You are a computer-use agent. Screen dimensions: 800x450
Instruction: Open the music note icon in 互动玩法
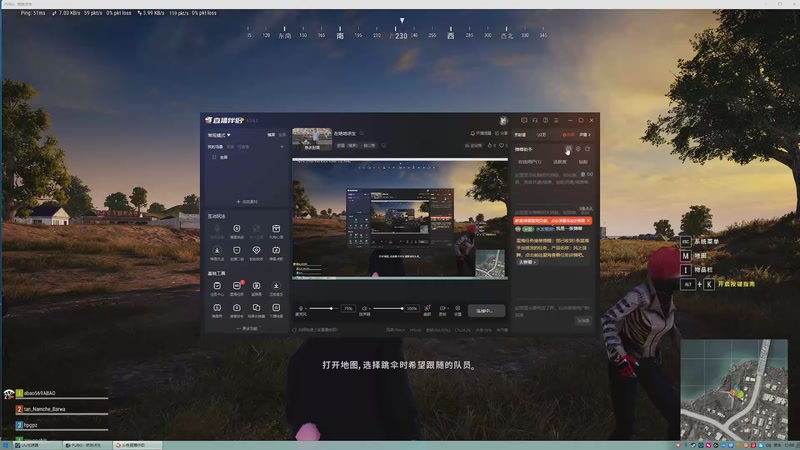[x=276, y=253]
